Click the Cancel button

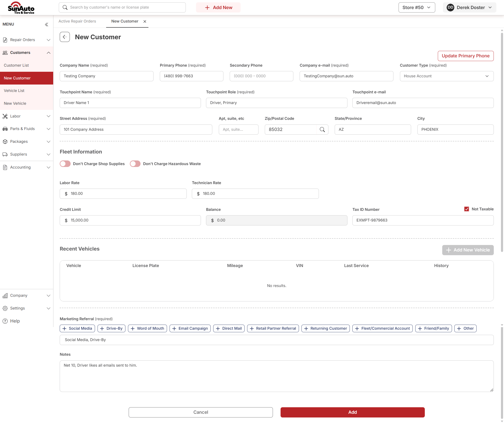(200, 412)
